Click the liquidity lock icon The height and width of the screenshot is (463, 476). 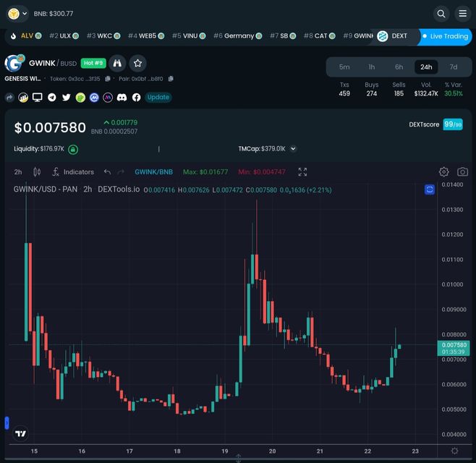tap(73, 149)
